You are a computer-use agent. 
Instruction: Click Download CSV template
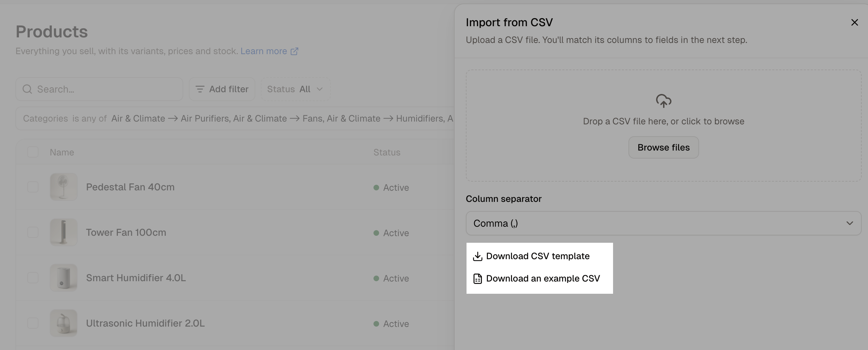click(531, 256)
